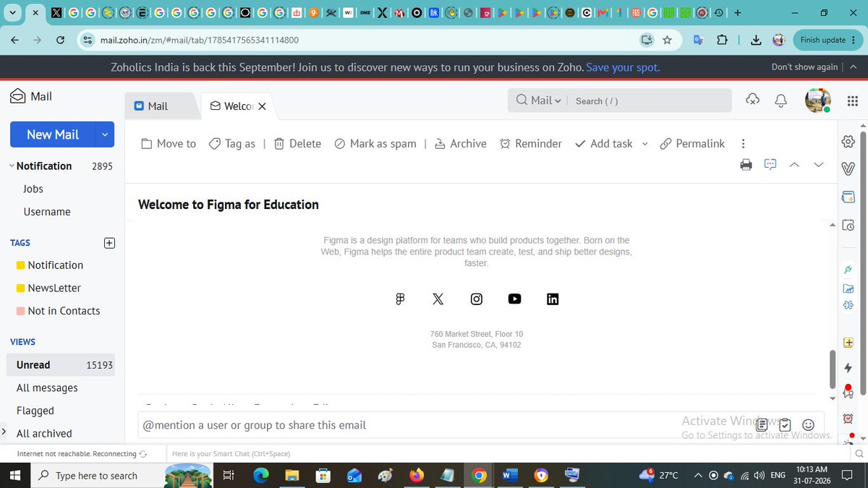Click the notes icon in share box
Screen dimensions: 868x488
click(x=762, y=425)
